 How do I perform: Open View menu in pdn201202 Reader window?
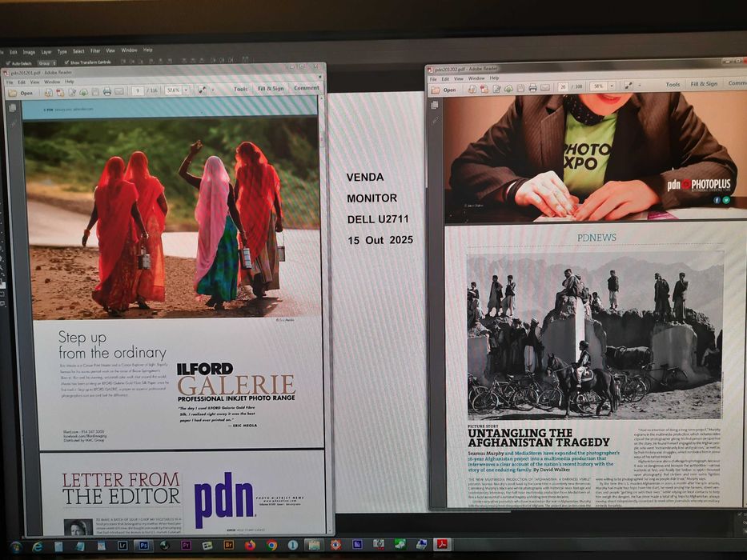click(458, 78)
